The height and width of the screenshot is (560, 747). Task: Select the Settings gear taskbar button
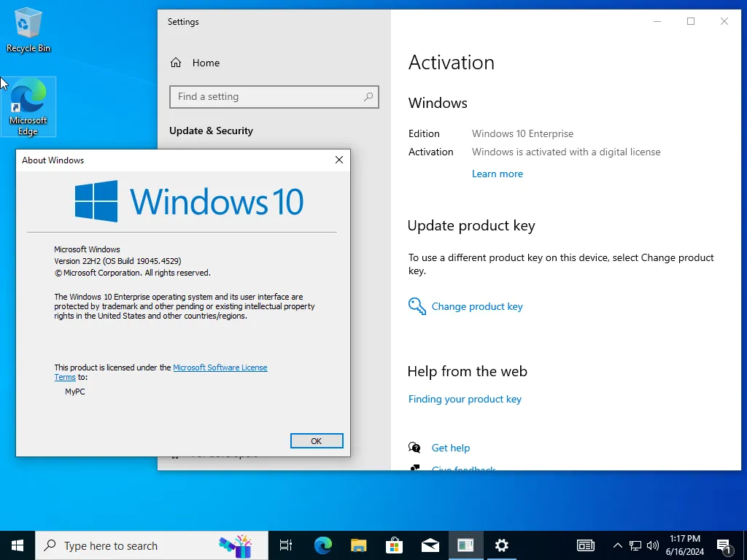(x=501, y=545)
